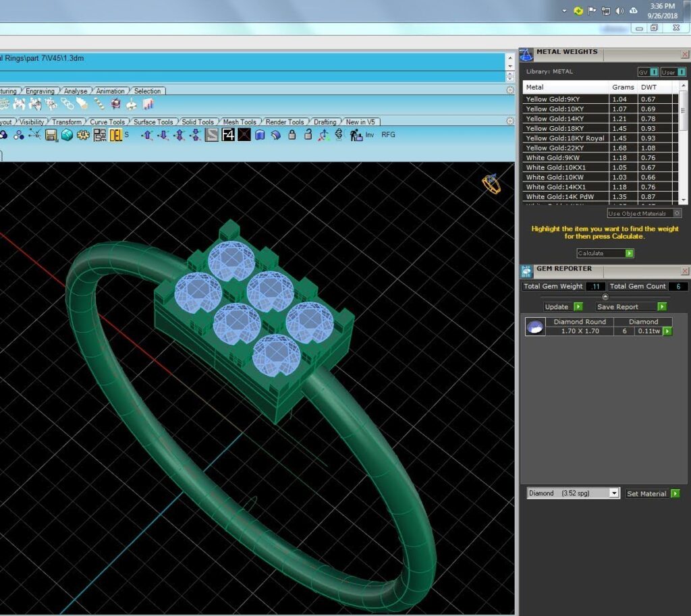Click the Calculate button
The height and width of the screenshot is (616, 691).
pos(605,254)
